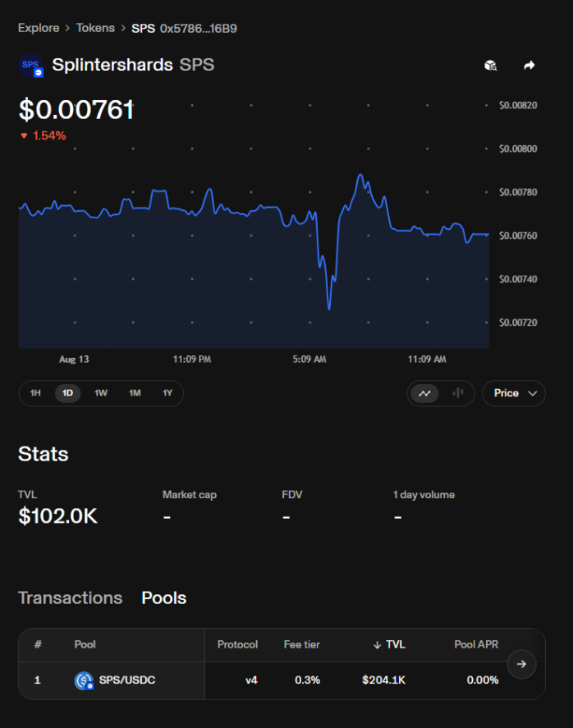Select the 1W time range
The width and height of the screenshot is (573, 728).
[x=101, y=393]
